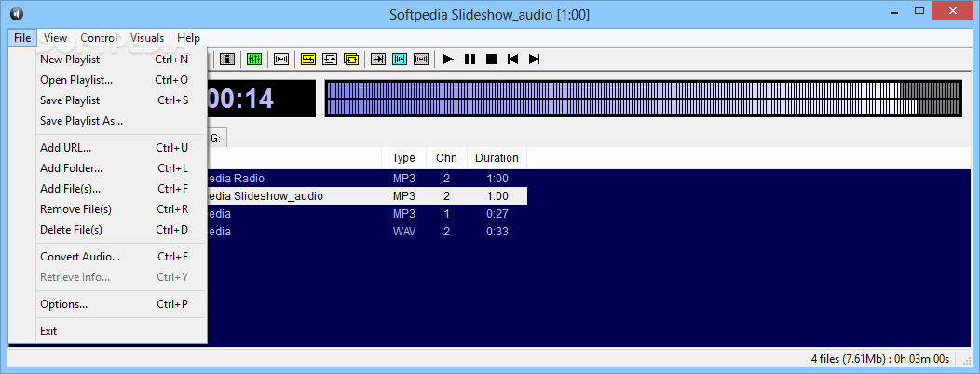The width and height of the screenshot is (980, 374).
Task: Close the open File menu
Action: click(22, 38)
